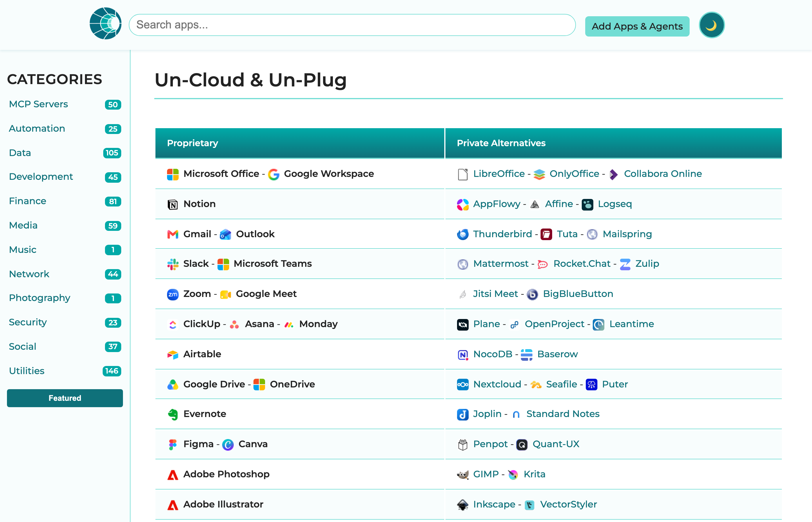The height and width of the screenshot is (522, 812).
Task: Click the Notion icon
Action: click(x=173, y=204)
